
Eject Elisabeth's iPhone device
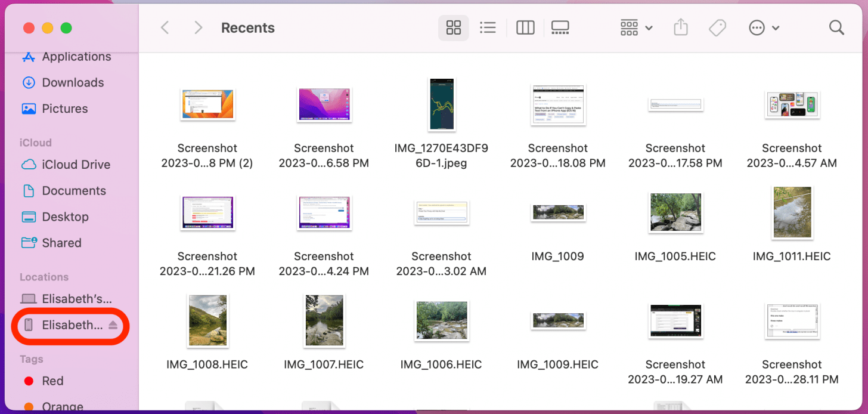113,325
